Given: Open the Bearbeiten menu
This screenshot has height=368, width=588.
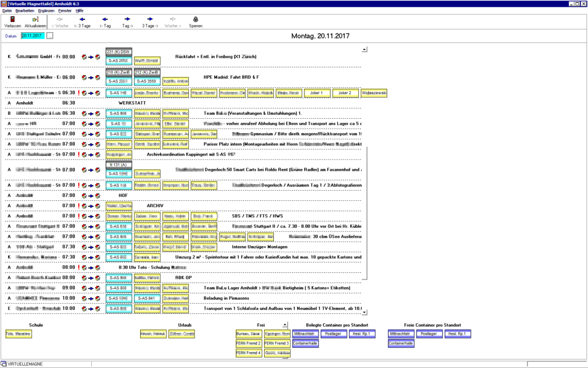Looking at the screenshot, I should [x=25, y=11].
